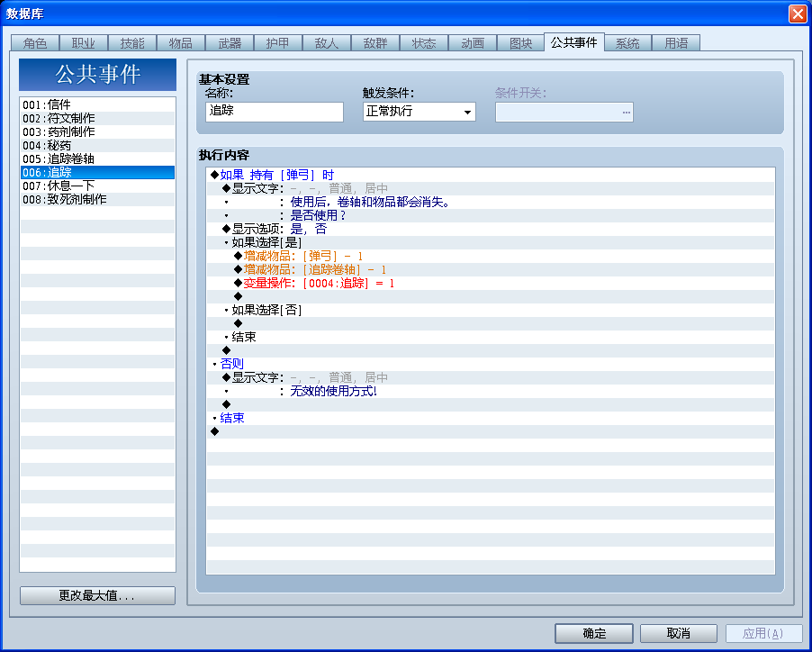
Task: Select common event 002:符文制作
Action: click(97, 119)
